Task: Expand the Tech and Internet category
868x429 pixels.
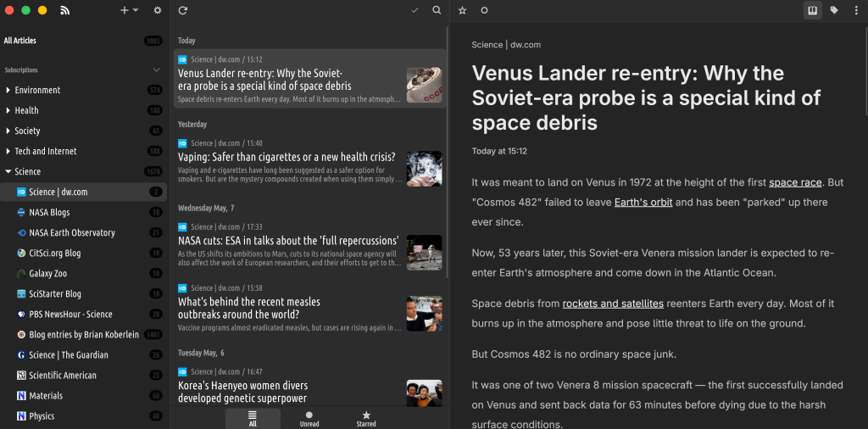Action: point(8,151)
